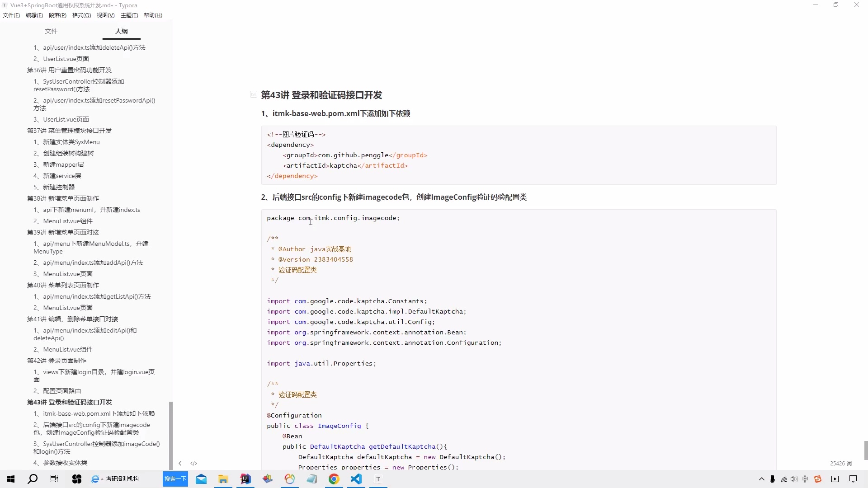Open Typora from the taskbar
This screenshot has height=488, width=868.
[378, 479]
